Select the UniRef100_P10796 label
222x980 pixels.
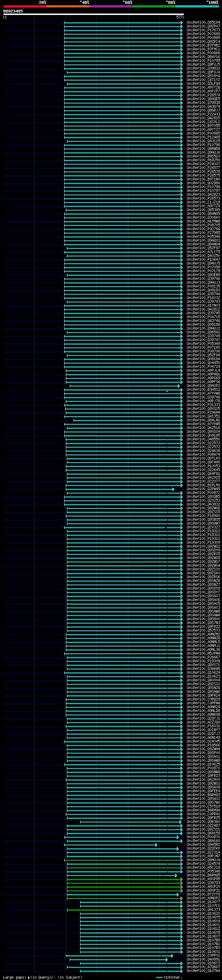point(203,145)
